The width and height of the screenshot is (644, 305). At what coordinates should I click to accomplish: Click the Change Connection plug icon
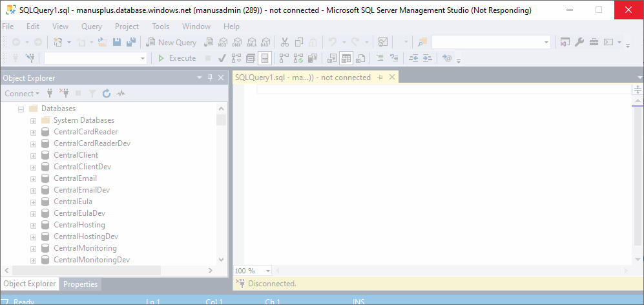pyautogui.click(x=30, y=58)
